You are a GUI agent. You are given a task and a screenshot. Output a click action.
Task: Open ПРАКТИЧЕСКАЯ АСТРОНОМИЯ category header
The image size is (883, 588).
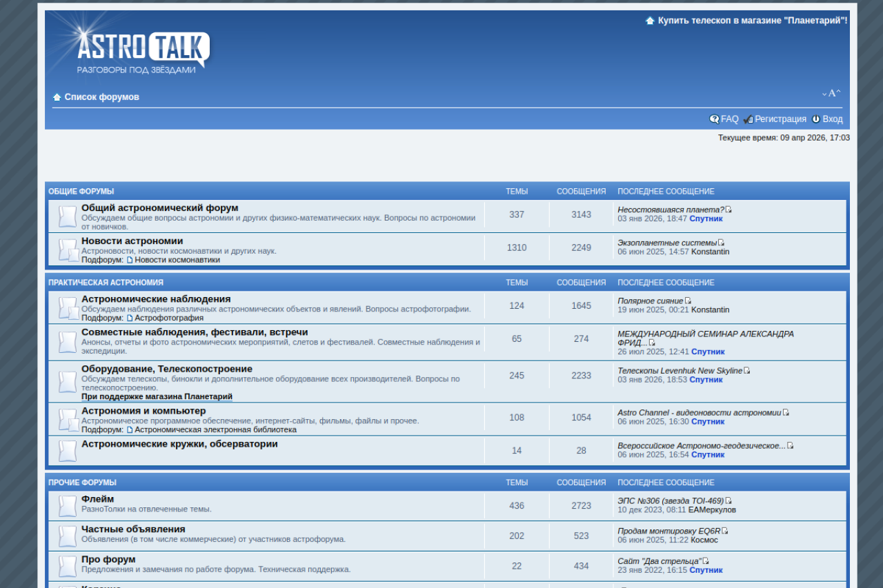point(106,283)
